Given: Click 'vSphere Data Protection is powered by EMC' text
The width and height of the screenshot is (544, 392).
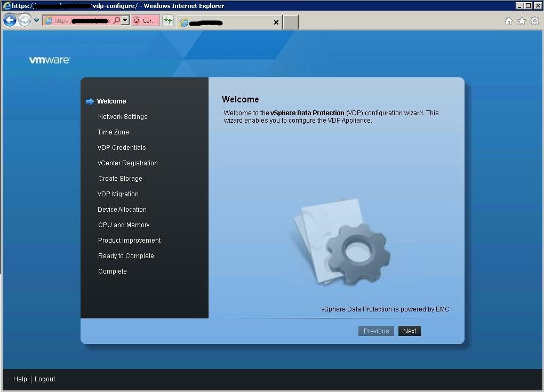Looking at the screenshot, I should (385, 309).
